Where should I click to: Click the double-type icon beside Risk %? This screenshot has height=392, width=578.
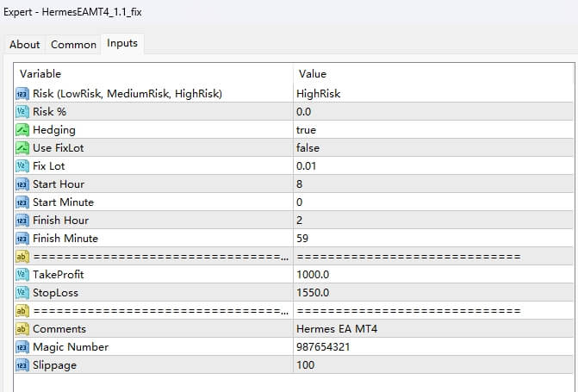tap(22, 112)
